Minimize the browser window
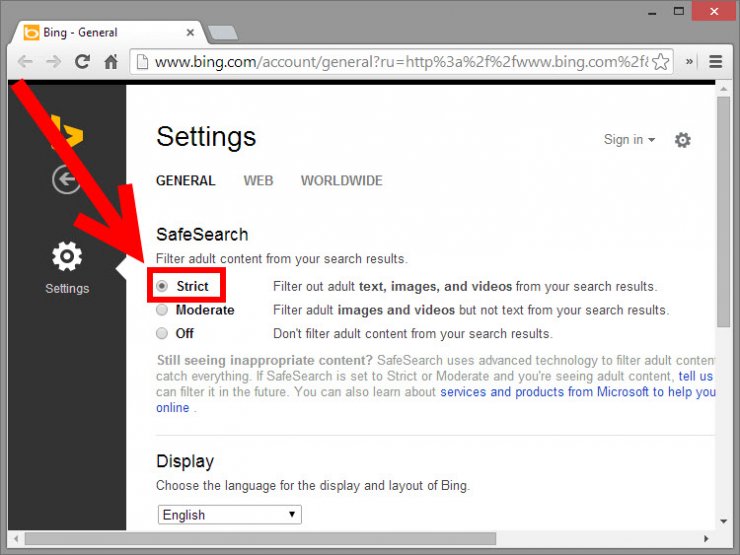 [x=652, y=12]
